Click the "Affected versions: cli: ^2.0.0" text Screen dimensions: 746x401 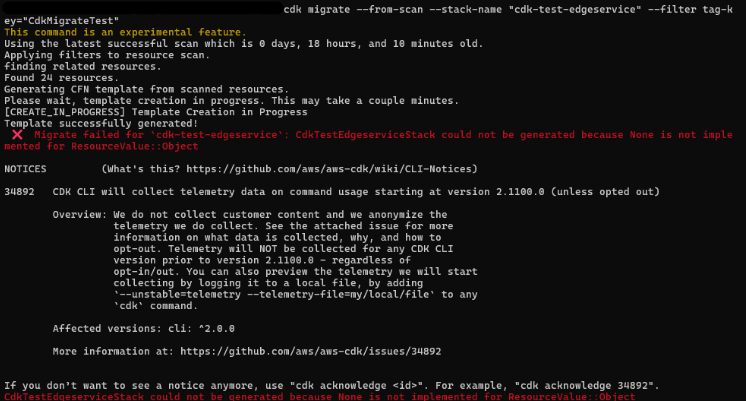coord(144,329)
